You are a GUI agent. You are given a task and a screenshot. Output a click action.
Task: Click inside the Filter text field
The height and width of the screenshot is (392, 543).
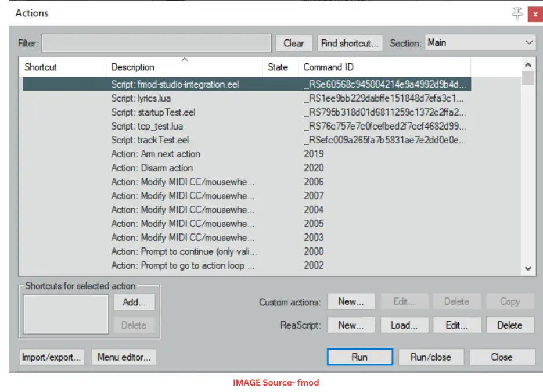[156, 44]
